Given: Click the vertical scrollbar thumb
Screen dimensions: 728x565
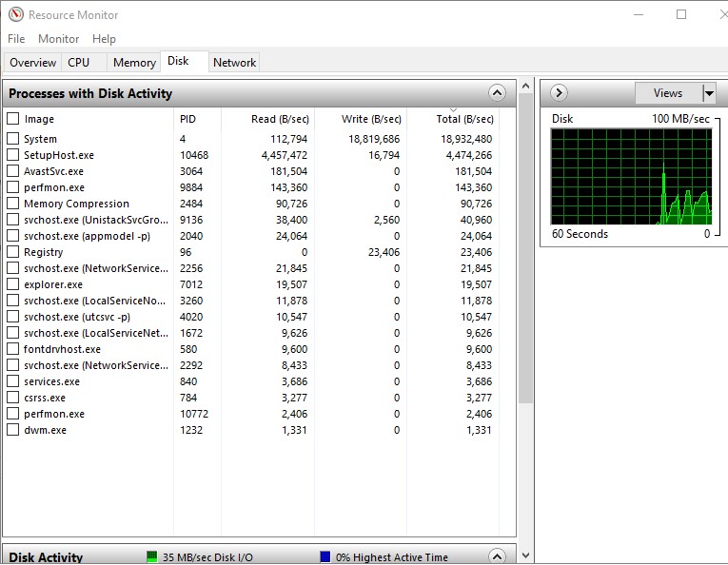Looking at the screenshot, I should click(525, 248).
